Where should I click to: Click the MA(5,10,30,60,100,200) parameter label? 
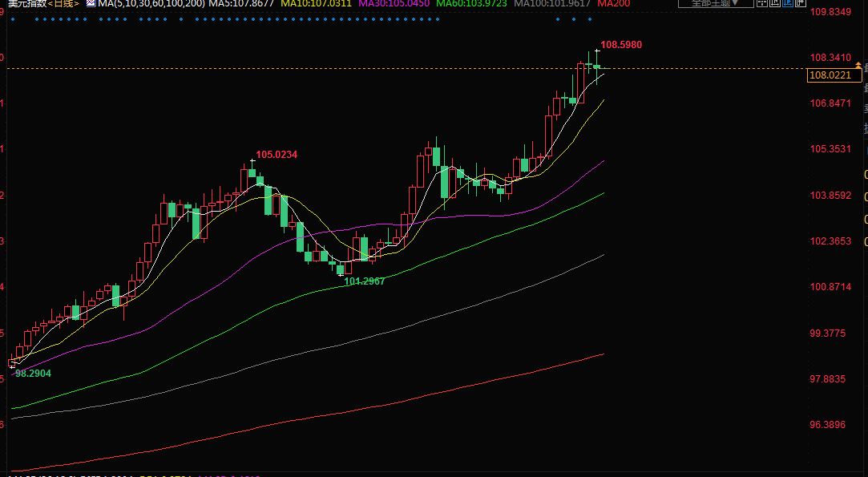(x=151, y=4)
